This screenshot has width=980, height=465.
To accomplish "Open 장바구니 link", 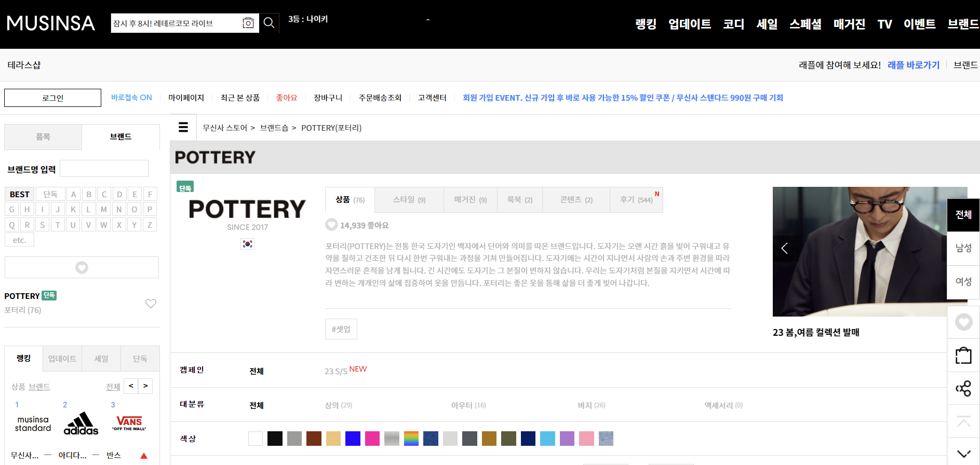I will pos(328,98).
